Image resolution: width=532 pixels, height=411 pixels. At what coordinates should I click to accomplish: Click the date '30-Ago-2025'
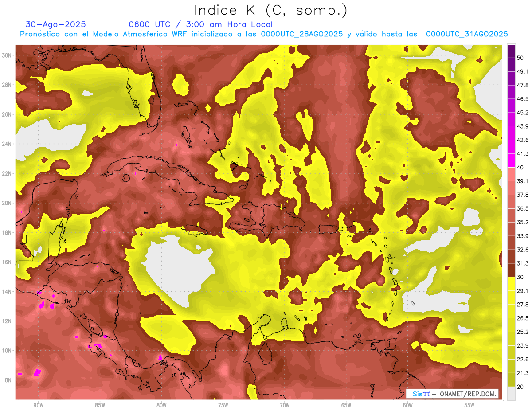56,24
